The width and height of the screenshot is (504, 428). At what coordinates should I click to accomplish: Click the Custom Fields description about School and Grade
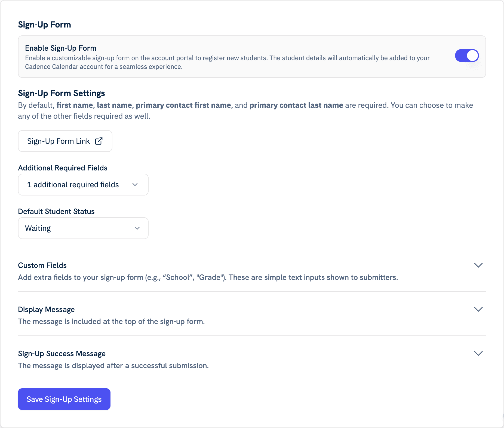pos(208,277)
